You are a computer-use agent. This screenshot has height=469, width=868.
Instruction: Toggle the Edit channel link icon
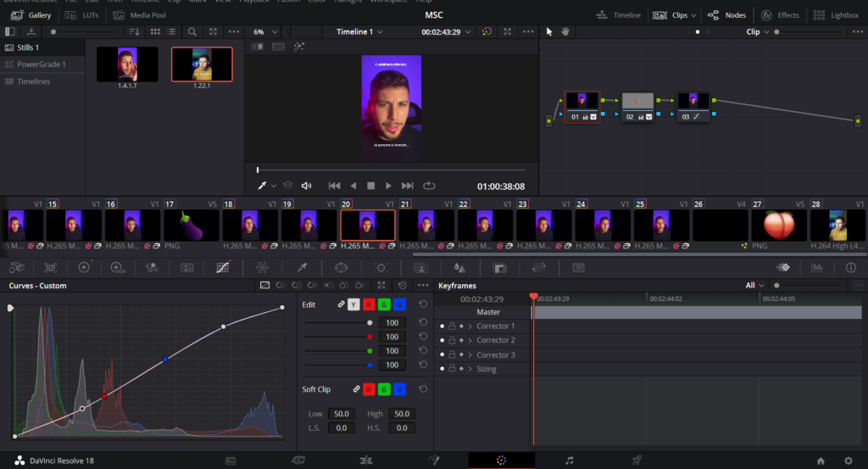pyautogui.click(x=341, y=304)
